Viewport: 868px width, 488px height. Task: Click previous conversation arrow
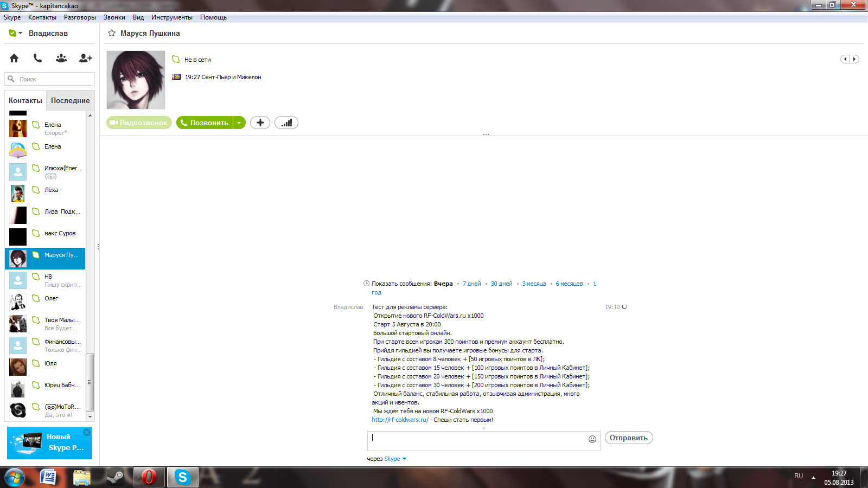click(x=845, y=59)
